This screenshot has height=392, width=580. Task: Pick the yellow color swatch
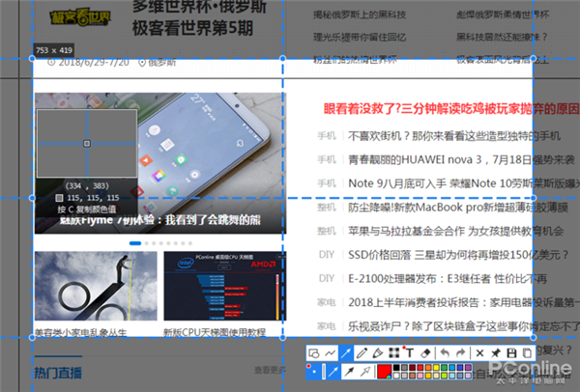435,367
